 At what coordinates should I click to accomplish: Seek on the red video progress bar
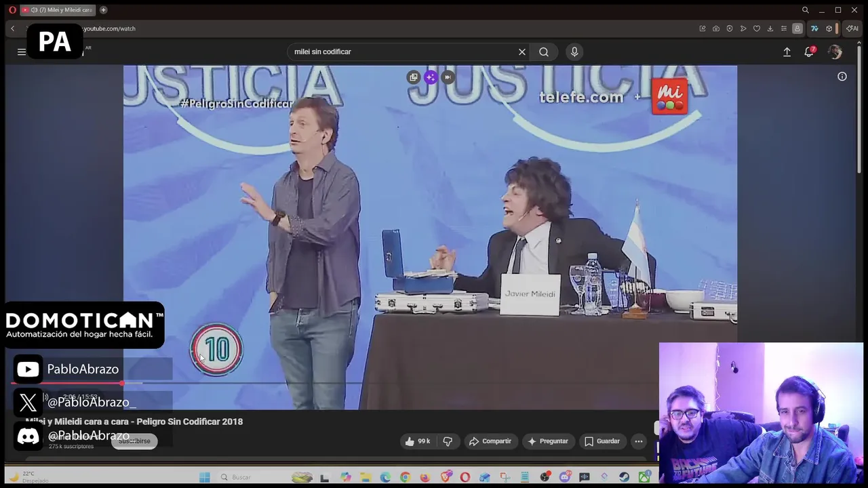(66, 383)
